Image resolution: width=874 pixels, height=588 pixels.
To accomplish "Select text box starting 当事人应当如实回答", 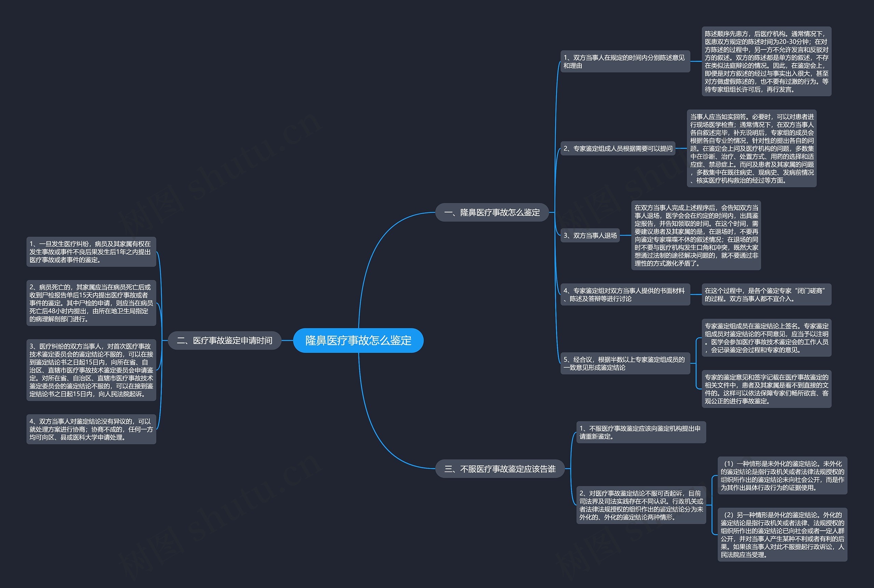I will [752, 149].
